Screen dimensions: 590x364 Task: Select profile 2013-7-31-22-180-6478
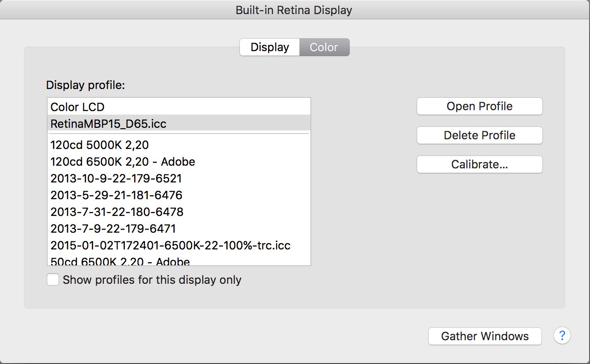click(x=117, y=212)
